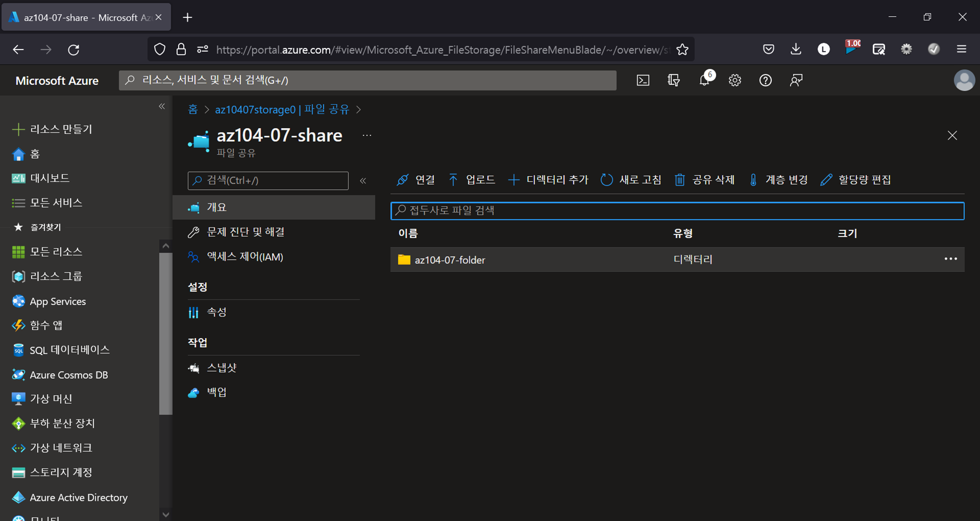Focus the 검색(Ctrl+/) menu search box
This screenshot has height=521, width=980.
(x=268, y=180)
